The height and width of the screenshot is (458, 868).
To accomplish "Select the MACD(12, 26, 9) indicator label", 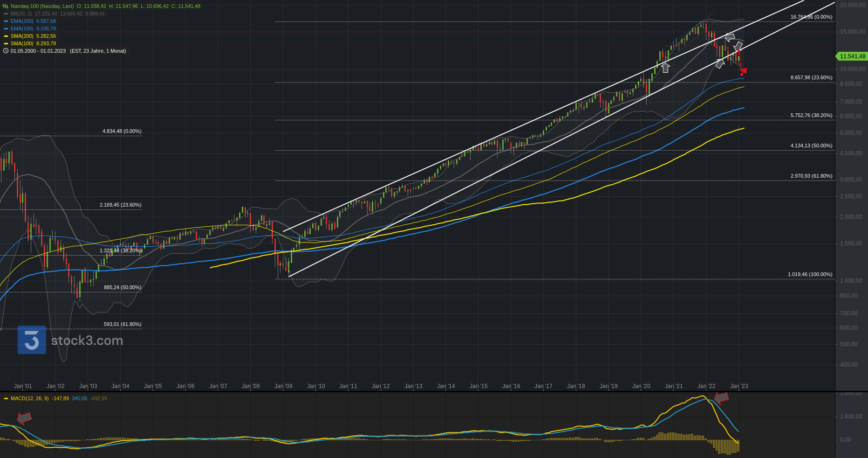I will point(30,398).
